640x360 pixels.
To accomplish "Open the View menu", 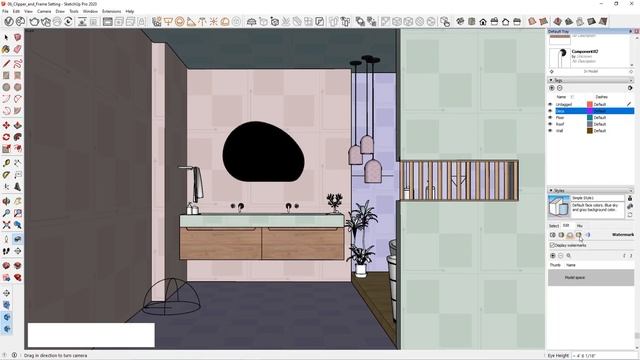I will [x=28, y=11].
